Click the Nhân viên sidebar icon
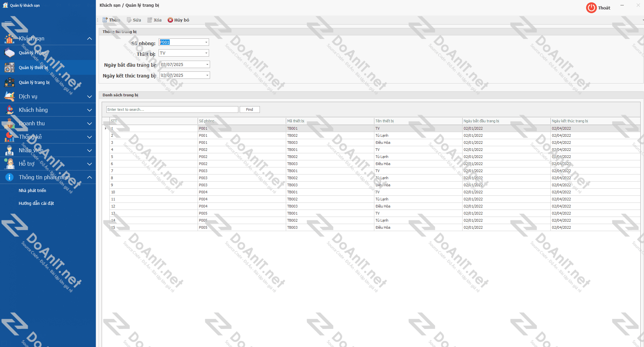 (9, 150)
